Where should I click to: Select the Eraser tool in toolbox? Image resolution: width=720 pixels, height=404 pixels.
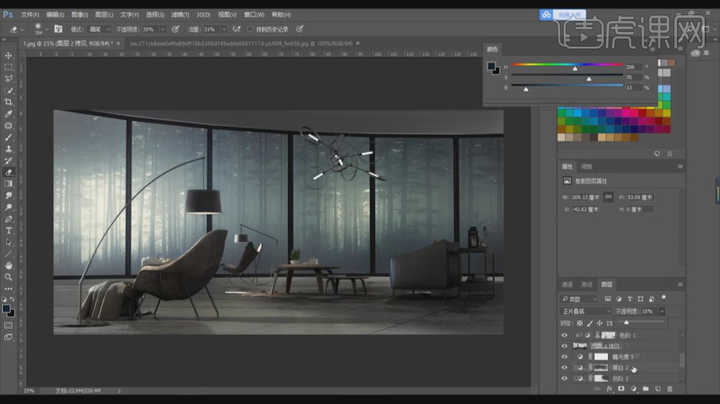pyautogui.click(x=8, y=172)
